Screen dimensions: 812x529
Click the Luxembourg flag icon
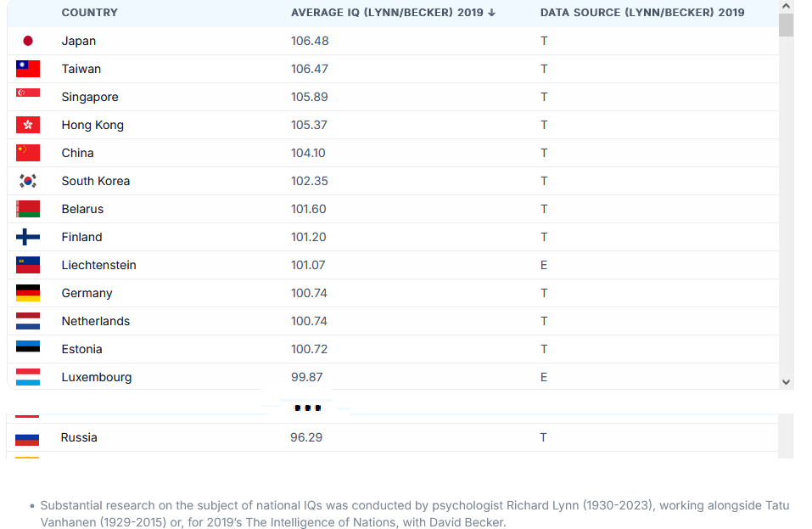[x=28, y=377]
